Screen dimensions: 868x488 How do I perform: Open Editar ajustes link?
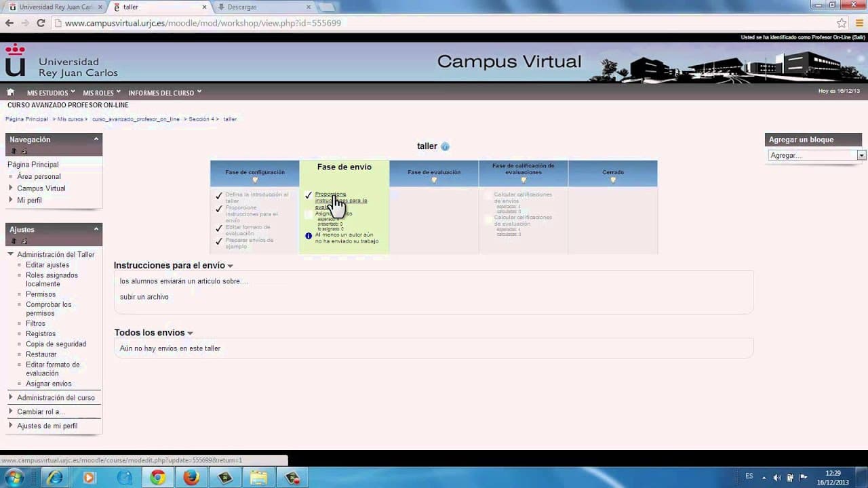point(47,265)
